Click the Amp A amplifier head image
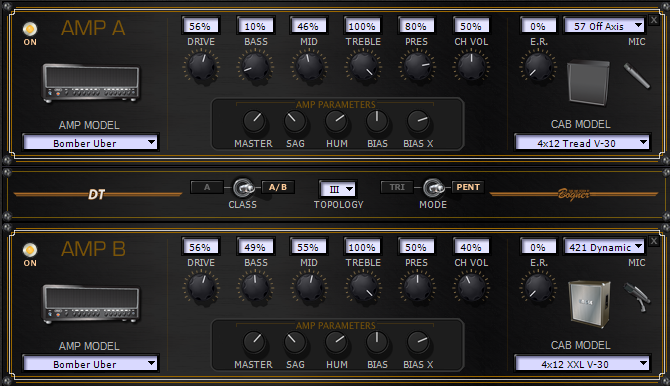Image resolution: width=670 pixels, height=386 pixels. pos(91,83)
